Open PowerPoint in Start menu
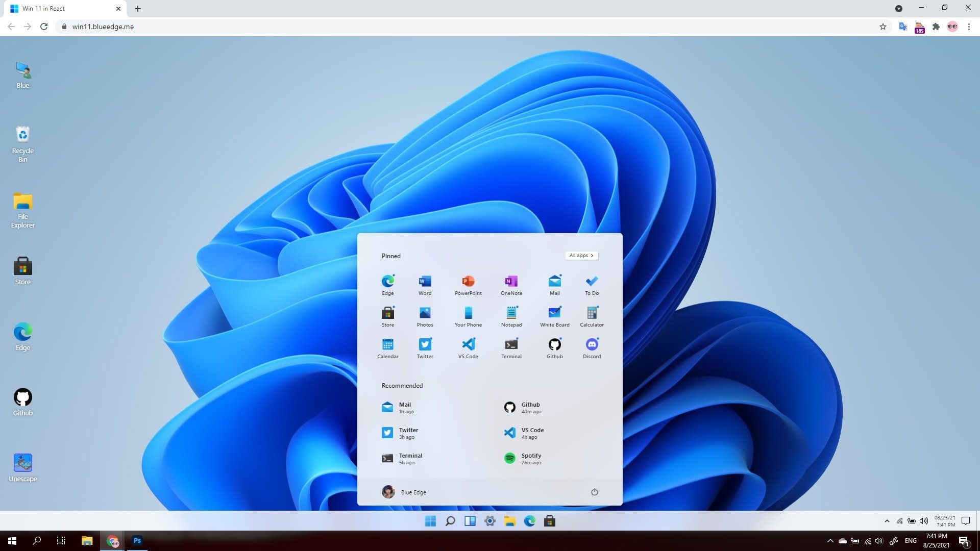Viewport: 980px width, 551px height. coord(468,285)
